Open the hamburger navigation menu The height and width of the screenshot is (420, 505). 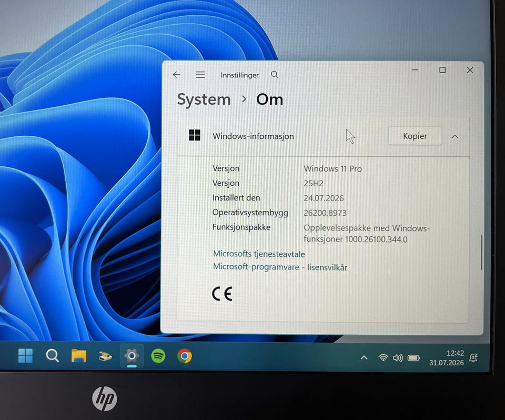coord(200,75)
